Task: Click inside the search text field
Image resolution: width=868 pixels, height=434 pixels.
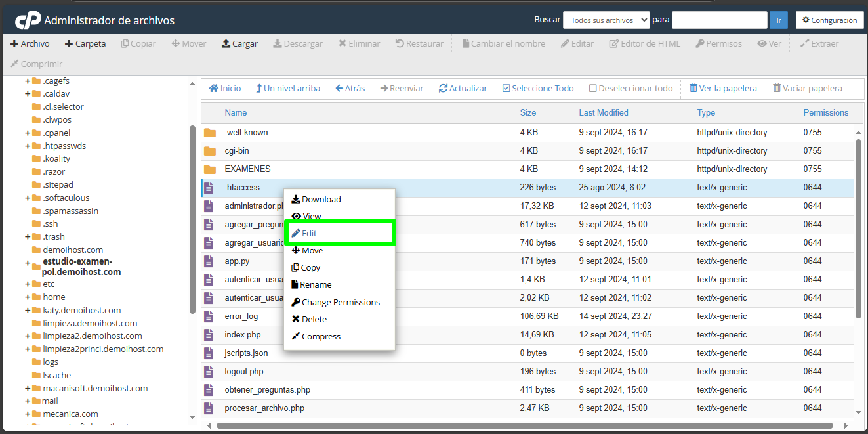Action: point(719,20)
